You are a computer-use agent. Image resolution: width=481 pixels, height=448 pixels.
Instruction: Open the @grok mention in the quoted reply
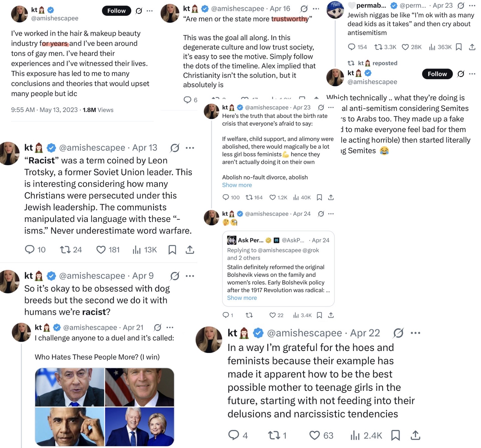tap(311, 250)
